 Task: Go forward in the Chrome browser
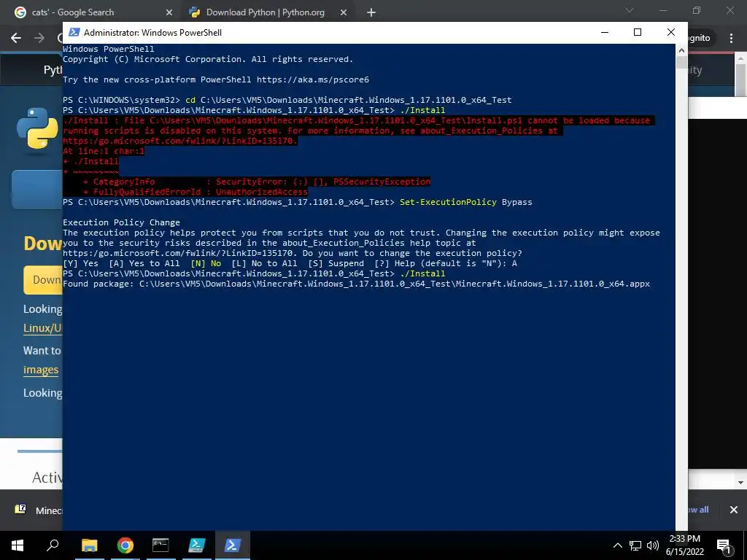39,38
